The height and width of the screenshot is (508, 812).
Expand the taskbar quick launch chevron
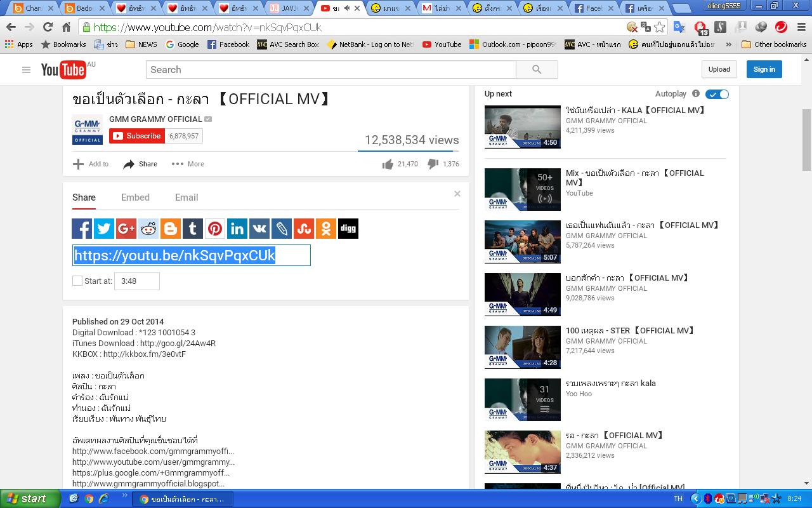[124, 496]
